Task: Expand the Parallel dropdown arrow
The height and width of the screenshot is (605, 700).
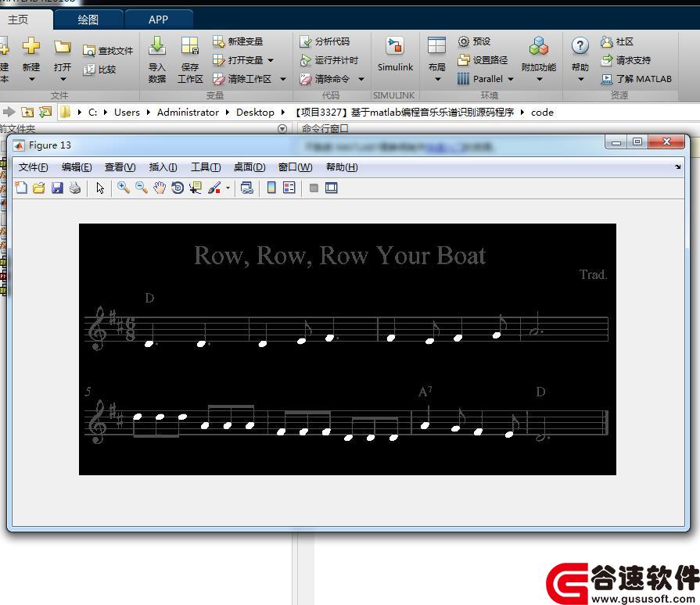Action: pyautogui.click(x=511, y=80)
